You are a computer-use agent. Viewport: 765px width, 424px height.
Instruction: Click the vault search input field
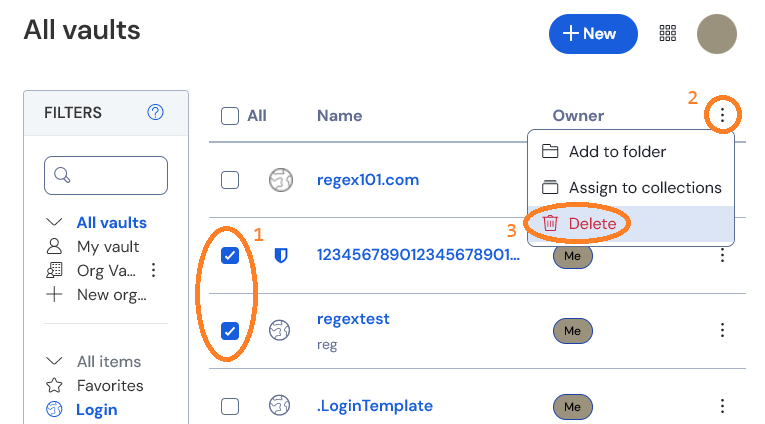click(106, 175)
